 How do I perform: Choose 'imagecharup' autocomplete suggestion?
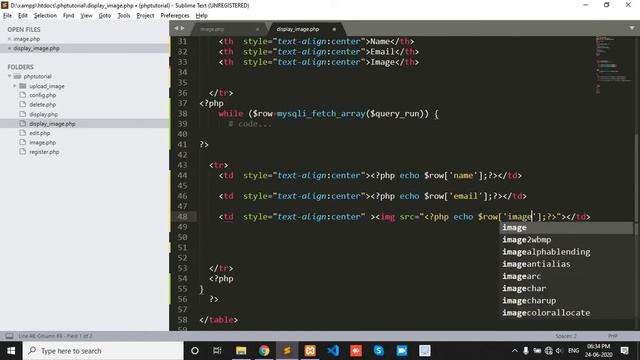(x=567, y=301)
